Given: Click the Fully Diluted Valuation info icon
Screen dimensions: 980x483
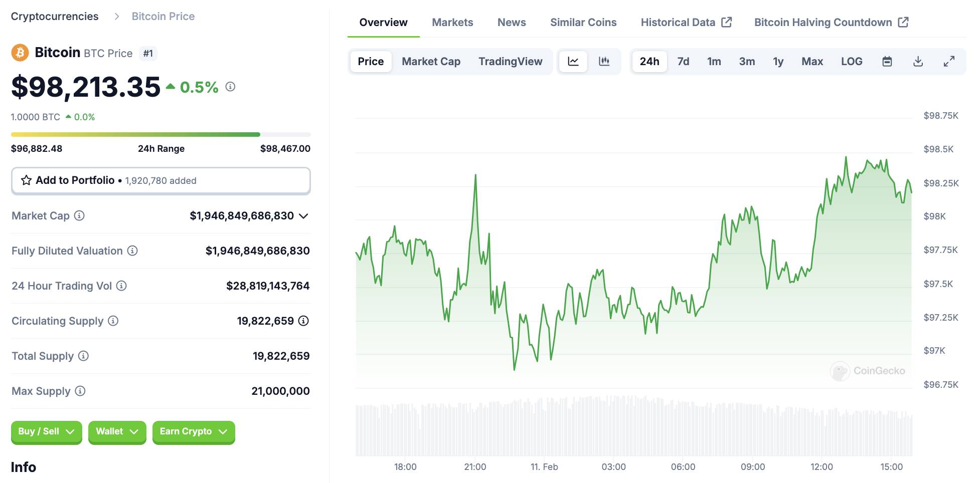Looking at the screenshot, I should coord(132,251).
